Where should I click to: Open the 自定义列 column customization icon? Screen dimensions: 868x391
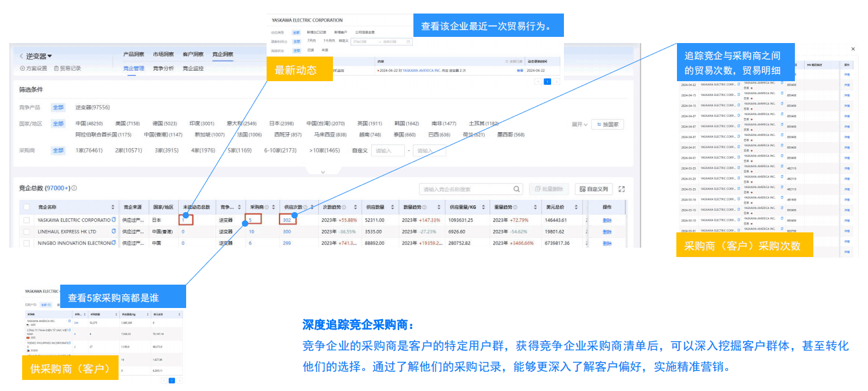582,189
